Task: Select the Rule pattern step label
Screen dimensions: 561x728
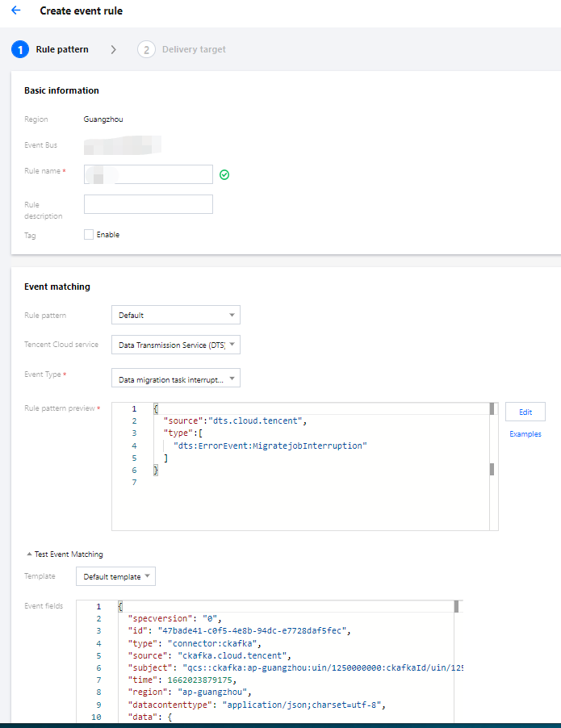Action: point(62,49)
